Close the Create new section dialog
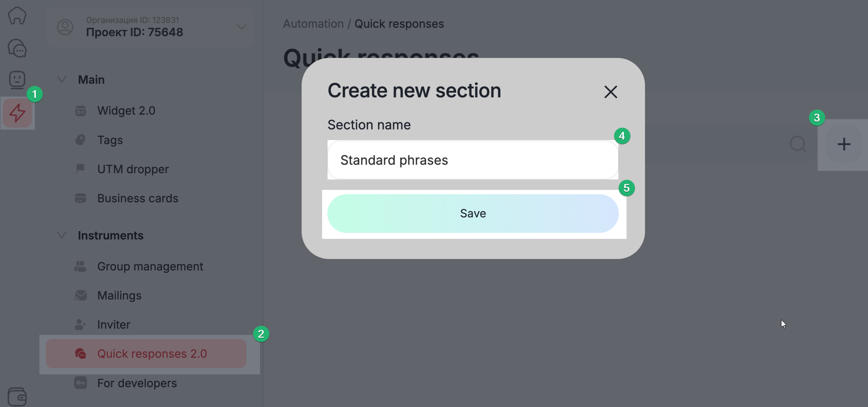Viewport: 868px width, 407px height. 610,92
